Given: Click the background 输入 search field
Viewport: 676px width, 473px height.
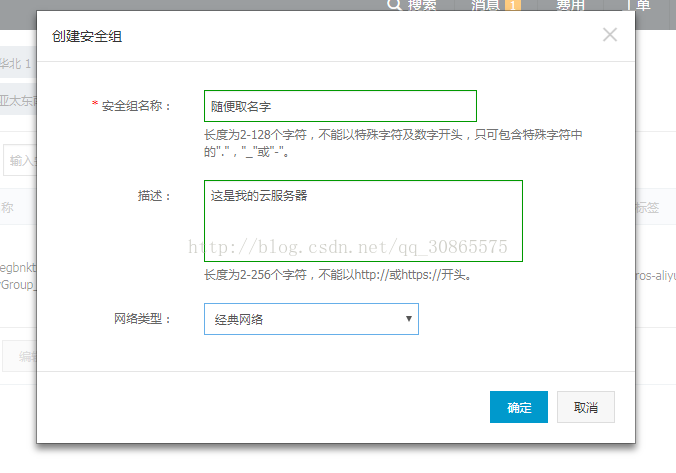Looking at the screenshot, I should [20, 160].
